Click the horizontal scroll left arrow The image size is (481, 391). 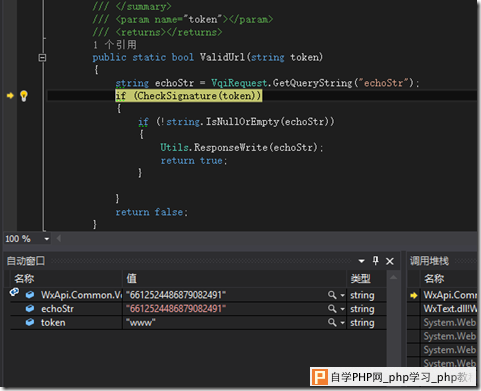pyautogui.click(x=59, y=238)
